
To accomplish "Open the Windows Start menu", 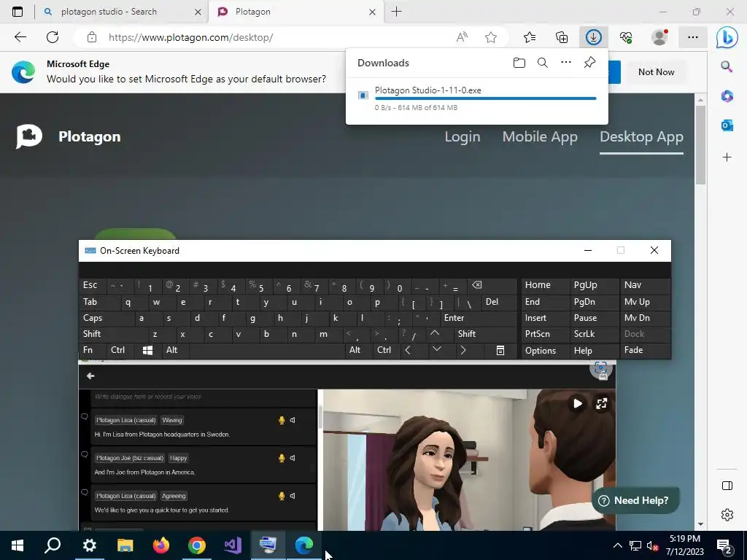I will tap(18, 545).
